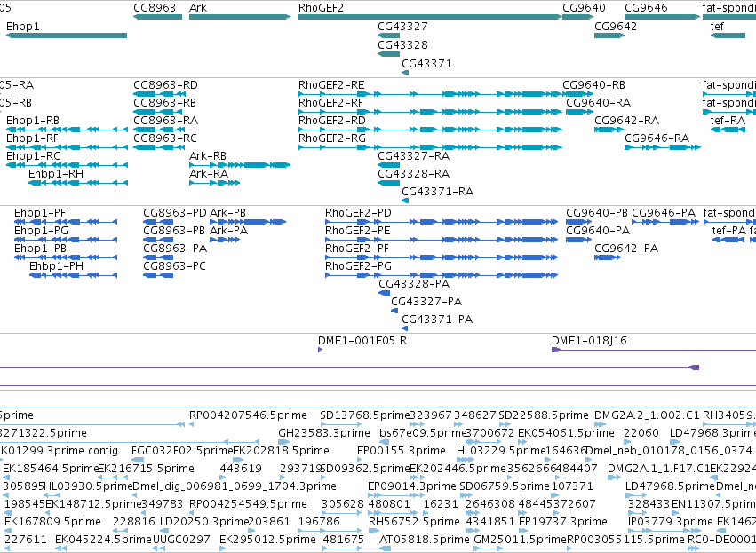
Task: Click the Ehbp1-PF protein label
Action: click(x=40, y=213)
